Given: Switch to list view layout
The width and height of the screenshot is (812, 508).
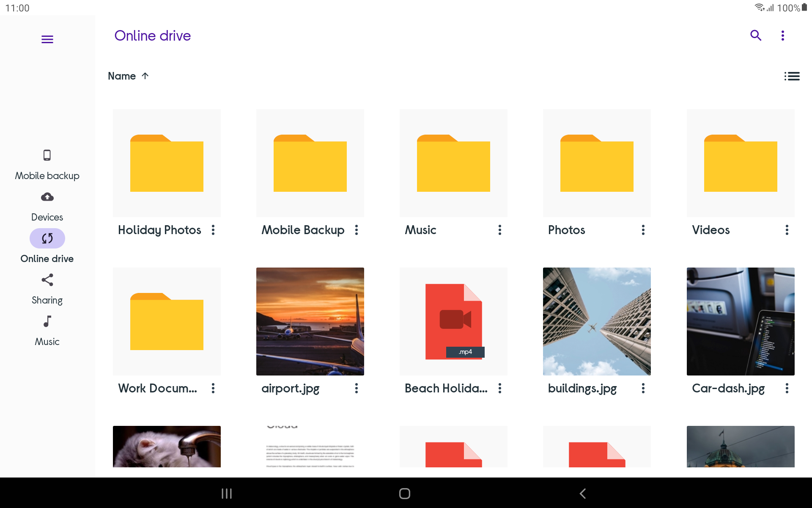Looking at the screenshot, I should [x=792, y=76].
